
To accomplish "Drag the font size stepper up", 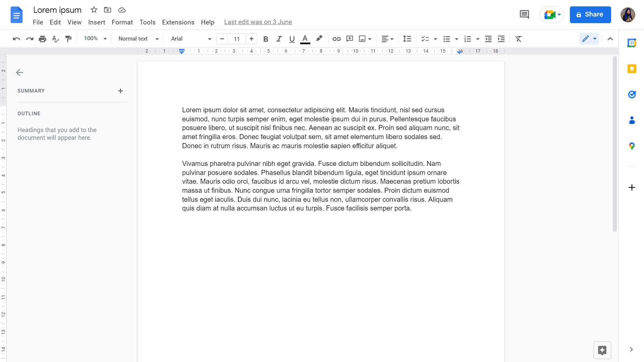I will click(x=251, y=39).
